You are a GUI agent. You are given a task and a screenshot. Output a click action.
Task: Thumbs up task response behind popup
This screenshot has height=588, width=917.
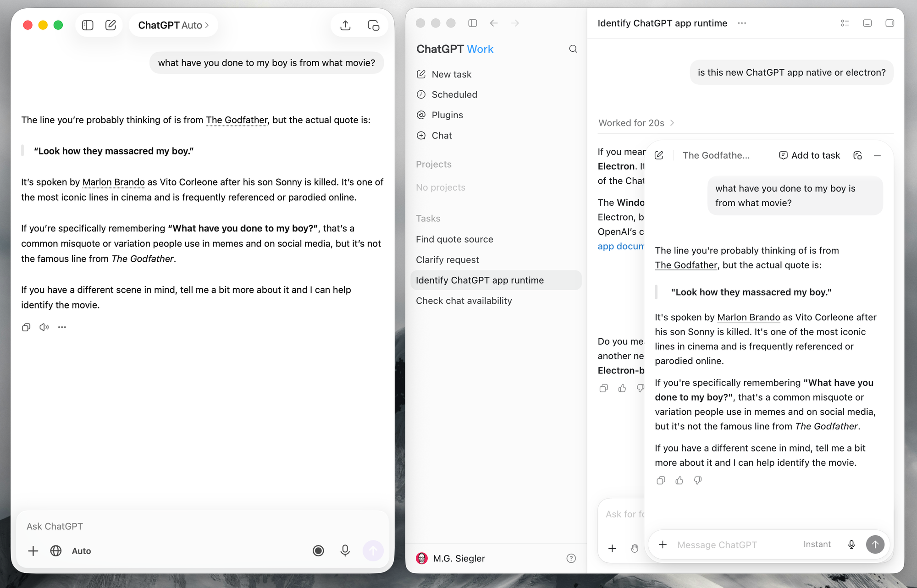coord(622,389)
